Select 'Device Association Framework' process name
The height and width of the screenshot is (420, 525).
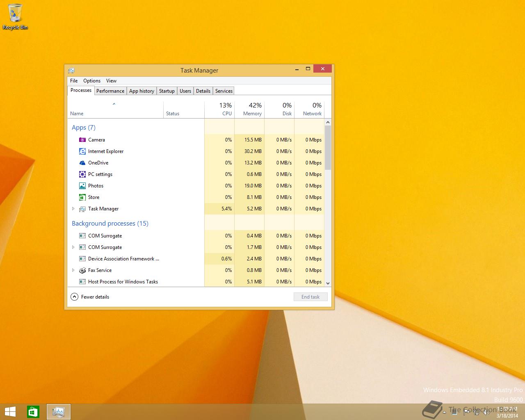123,259
